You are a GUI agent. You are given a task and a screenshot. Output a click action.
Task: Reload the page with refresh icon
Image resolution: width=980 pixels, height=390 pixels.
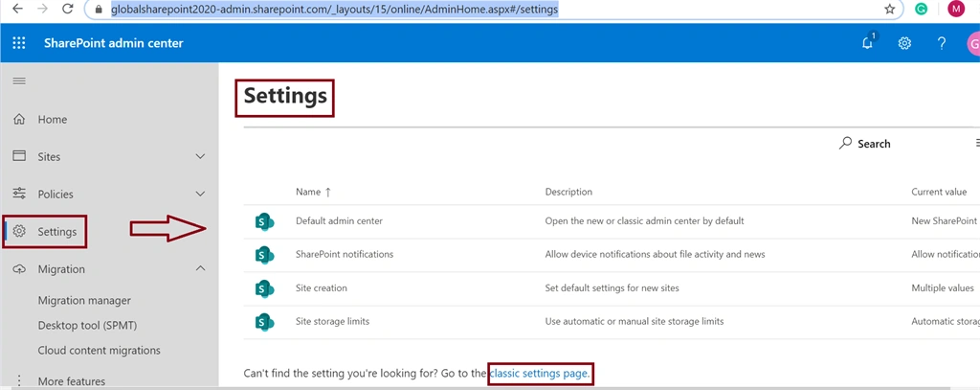click(x=68, y=10)
